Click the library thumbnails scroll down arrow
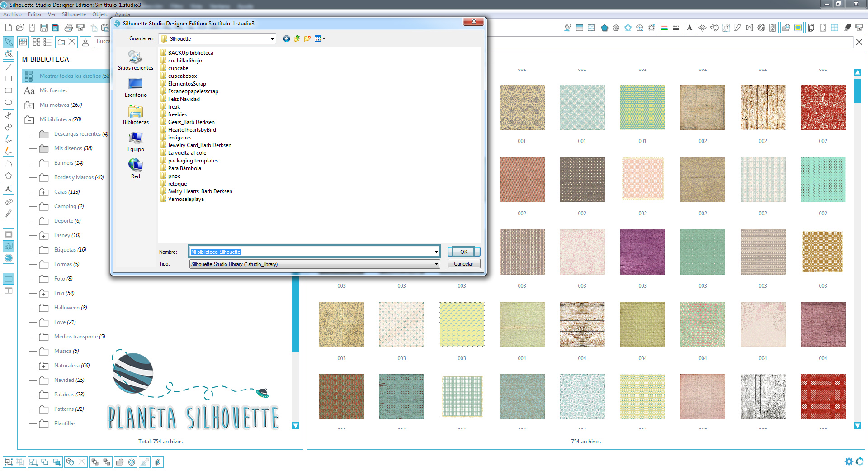This screenshot has height=471, width=868. coord(858,426)
